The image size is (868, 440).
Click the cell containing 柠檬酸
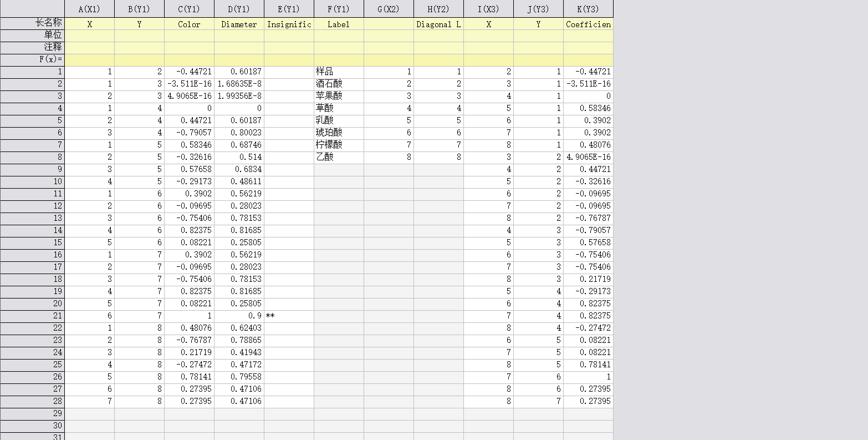(x=339, y=145)
